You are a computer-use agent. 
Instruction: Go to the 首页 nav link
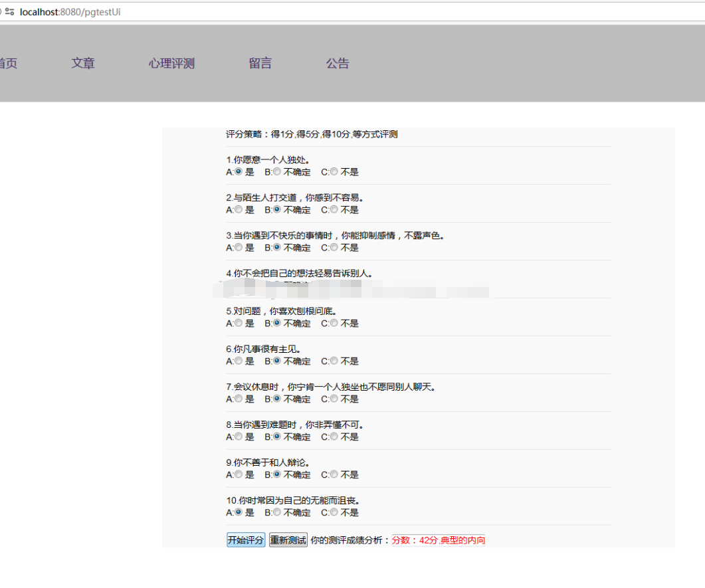[x=8, y=63]
